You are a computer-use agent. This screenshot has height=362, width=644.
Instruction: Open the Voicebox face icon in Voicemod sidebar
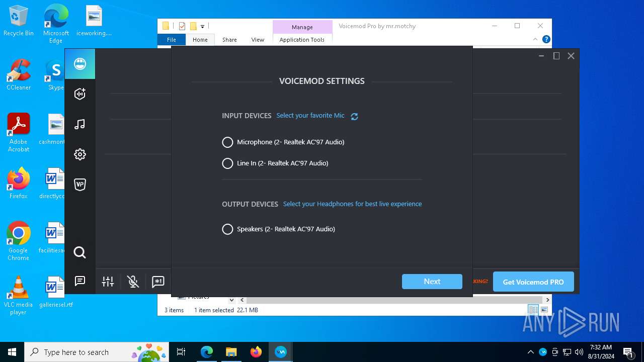(x=80, y=64)
